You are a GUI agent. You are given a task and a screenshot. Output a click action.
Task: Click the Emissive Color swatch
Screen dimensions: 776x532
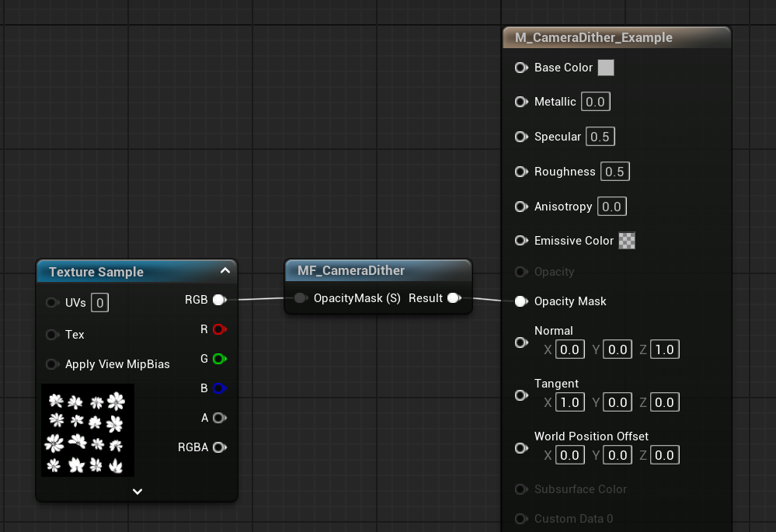(x=627, y=241)
